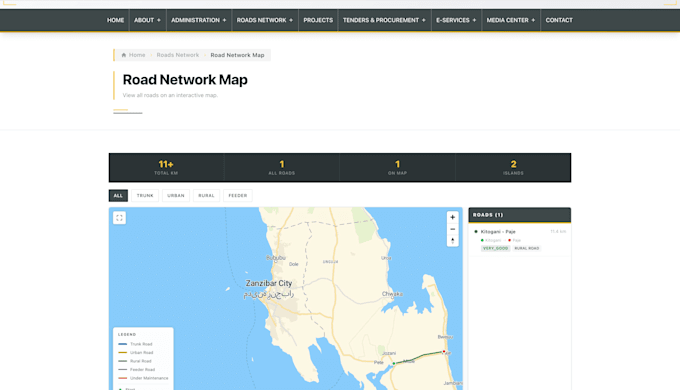
Task: Click the ROADS (1) panel header
Action: (520, 215)
